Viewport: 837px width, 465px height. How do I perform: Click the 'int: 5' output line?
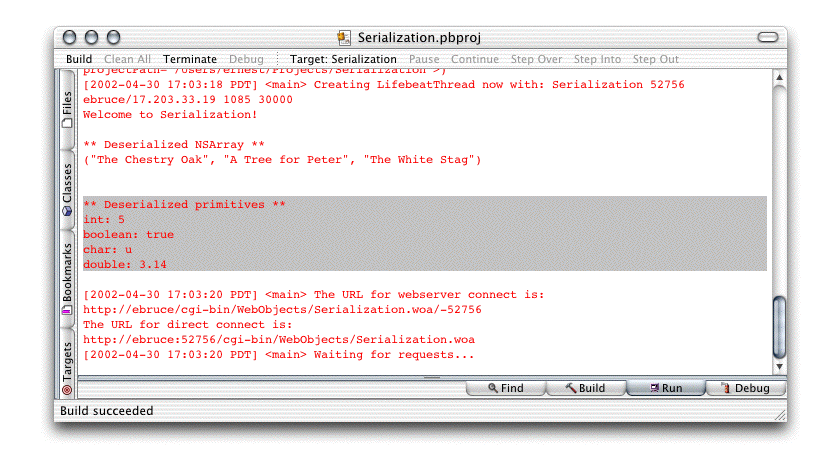pyautogui.click(x=104, y=219)
